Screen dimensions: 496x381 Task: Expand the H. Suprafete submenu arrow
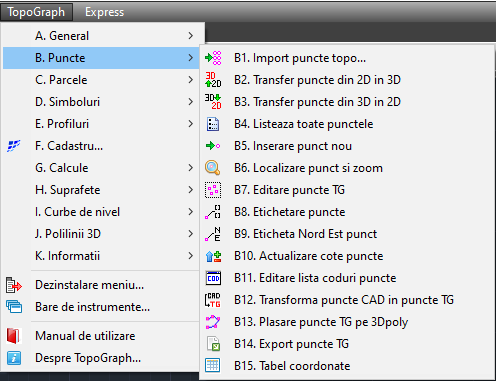pos(191,190)
